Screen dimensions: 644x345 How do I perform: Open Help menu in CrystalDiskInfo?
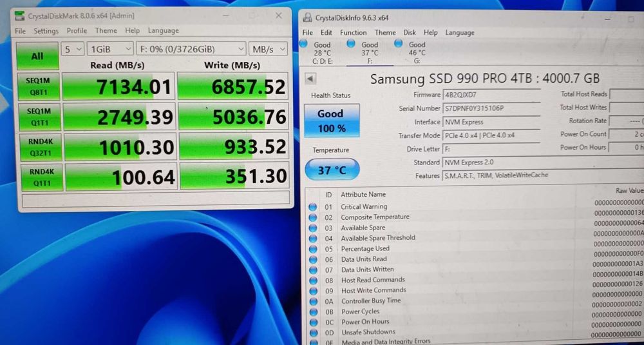431,32
